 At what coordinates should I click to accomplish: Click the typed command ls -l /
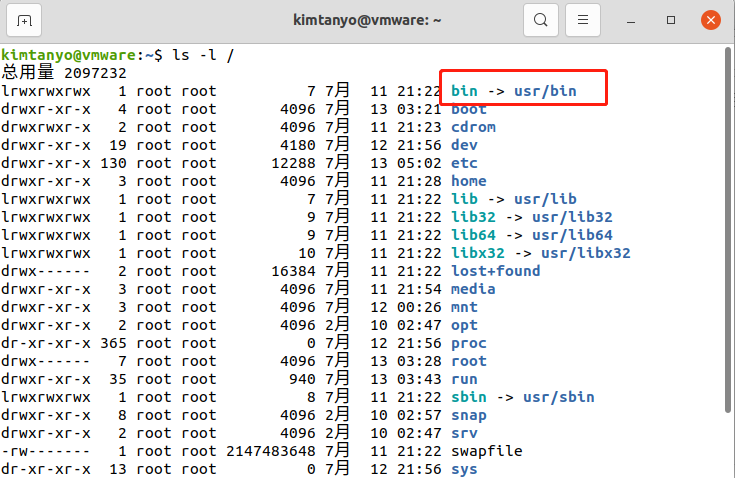[x=203, y=55]
